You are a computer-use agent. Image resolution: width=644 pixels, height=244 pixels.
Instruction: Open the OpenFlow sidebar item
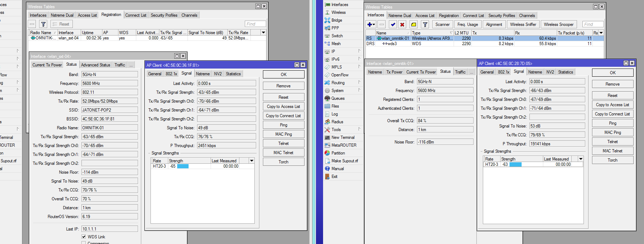(340, 75)
